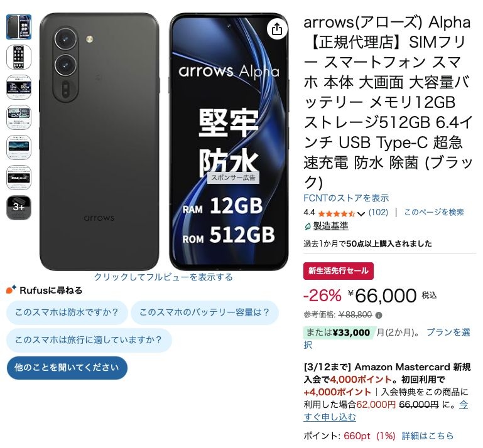Open the 102 reviews count link
The height and width of the screenshot is (448, 483).
pyautogui.click(x=378, y=212)
